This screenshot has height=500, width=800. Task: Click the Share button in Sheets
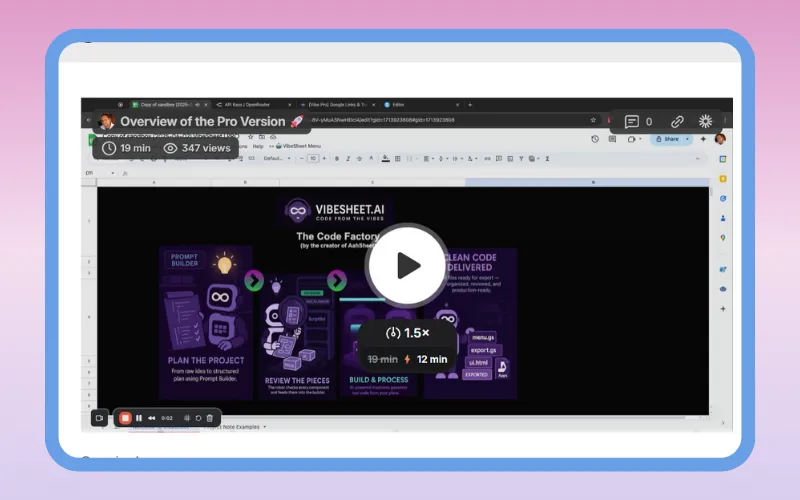667,139
